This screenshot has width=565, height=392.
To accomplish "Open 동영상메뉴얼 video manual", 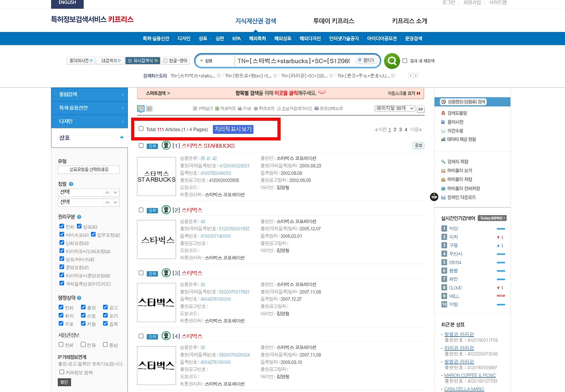I will [x=328, y=109].
